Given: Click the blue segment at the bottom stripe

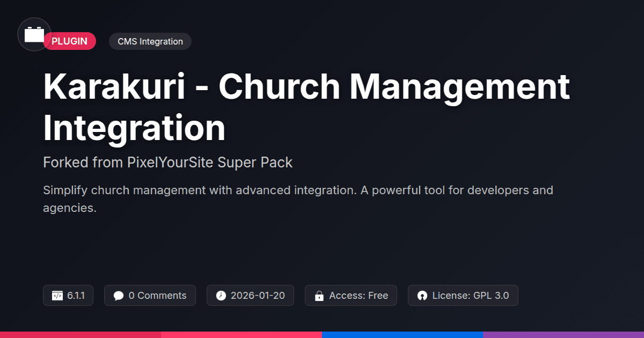Looking at the screenshot, I should (x=402, y=334).
